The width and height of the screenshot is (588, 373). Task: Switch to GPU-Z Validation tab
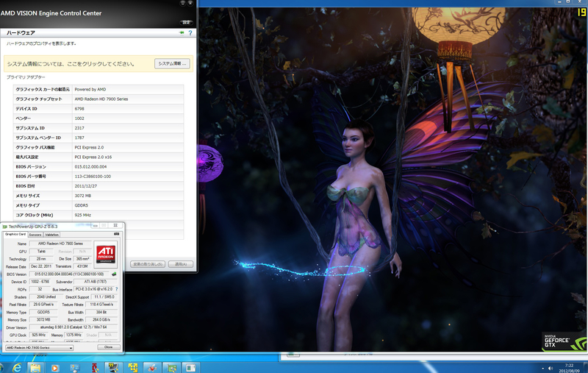tap(51, 235)
